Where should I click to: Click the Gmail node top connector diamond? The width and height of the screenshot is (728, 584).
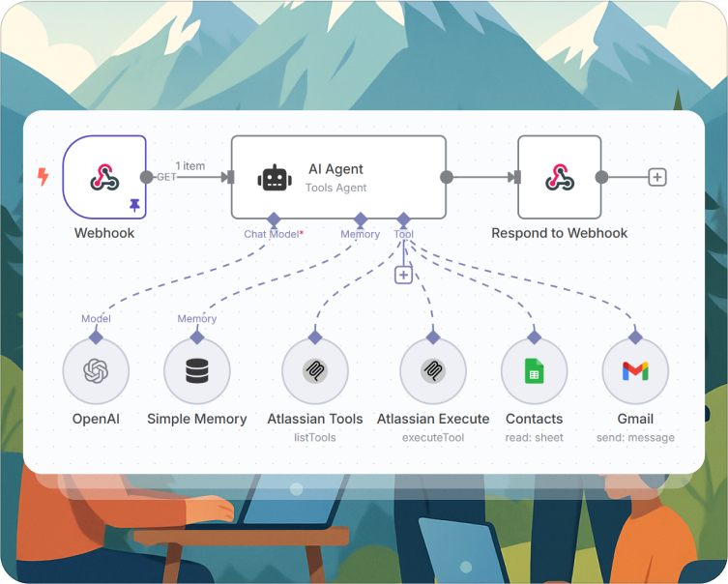[634, 337]
